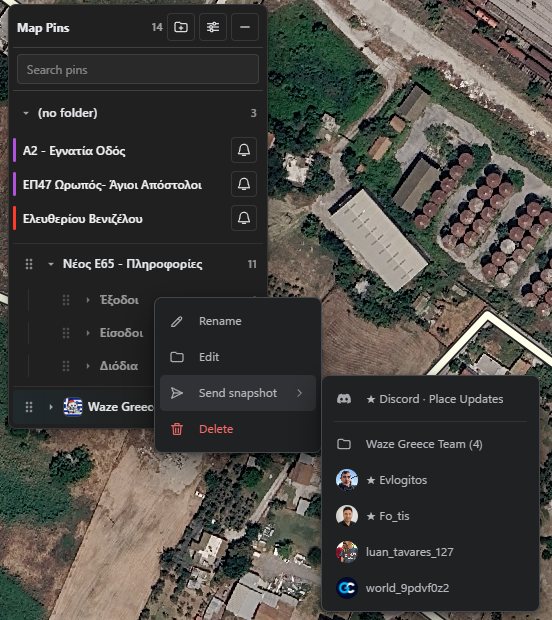
Task: Click the Search pins field
Action: click(x=138, y=70)
